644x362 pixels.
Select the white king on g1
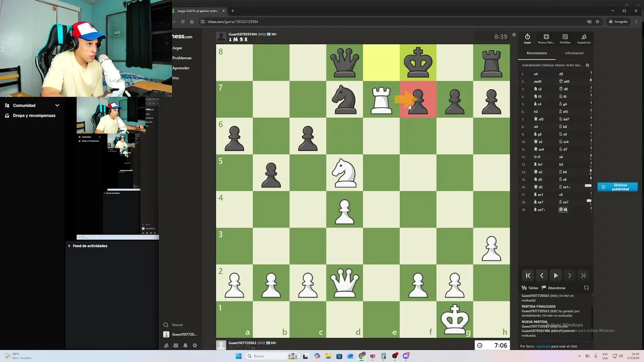(455, 319)
